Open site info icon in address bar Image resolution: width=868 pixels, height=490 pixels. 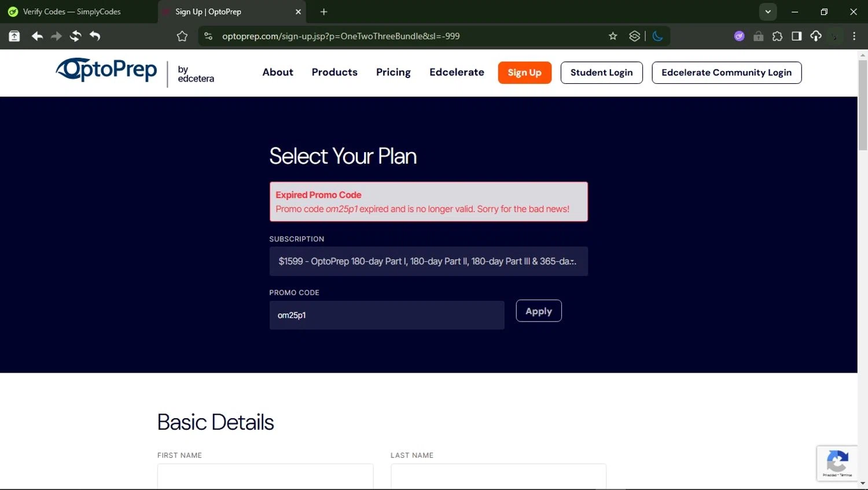pyautogui.click(x=208, y=36)
